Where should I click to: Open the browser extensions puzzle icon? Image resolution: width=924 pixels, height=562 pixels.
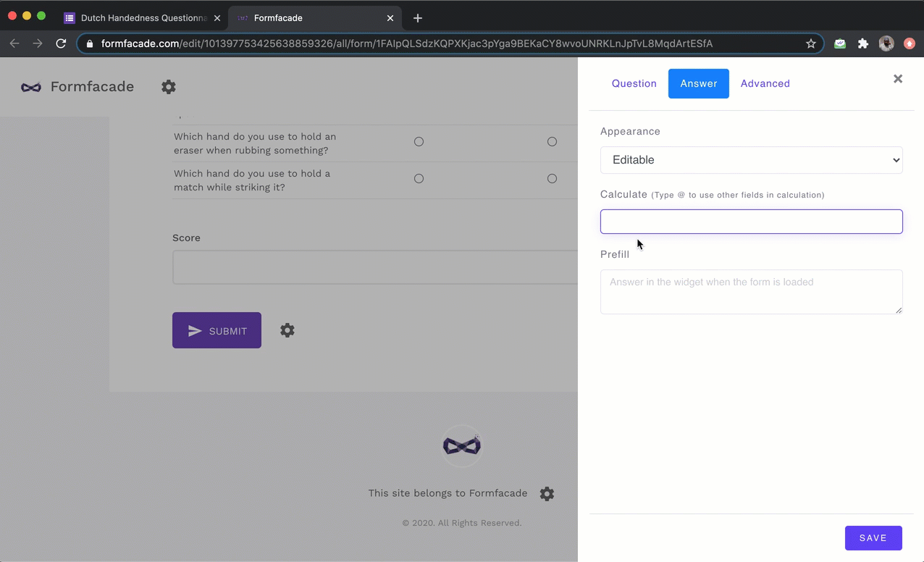pyautogui.click(x=863, y=43)
